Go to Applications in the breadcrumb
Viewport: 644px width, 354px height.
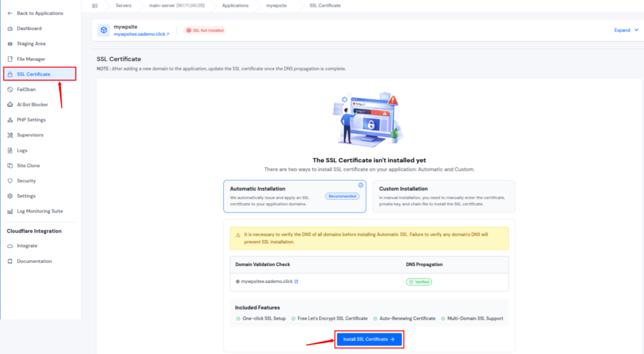coord(235,6)
